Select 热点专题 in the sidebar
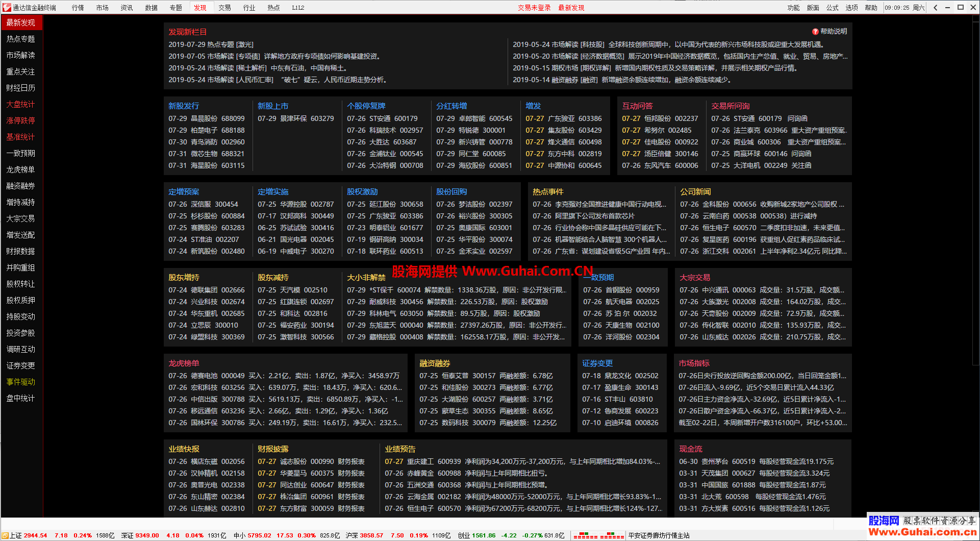This screenshot has width=980, height=541. (x=21, y=39)
